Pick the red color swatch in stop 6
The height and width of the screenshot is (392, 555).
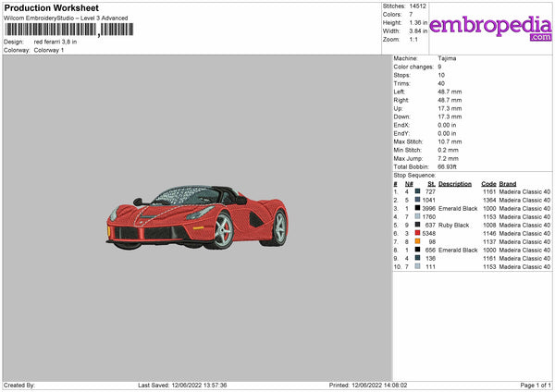[x=417, y=234]
